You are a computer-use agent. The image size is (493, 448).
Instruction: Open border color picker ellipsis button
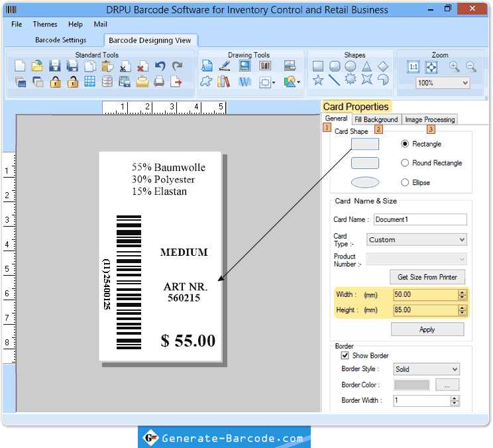(x=447, y=385)
